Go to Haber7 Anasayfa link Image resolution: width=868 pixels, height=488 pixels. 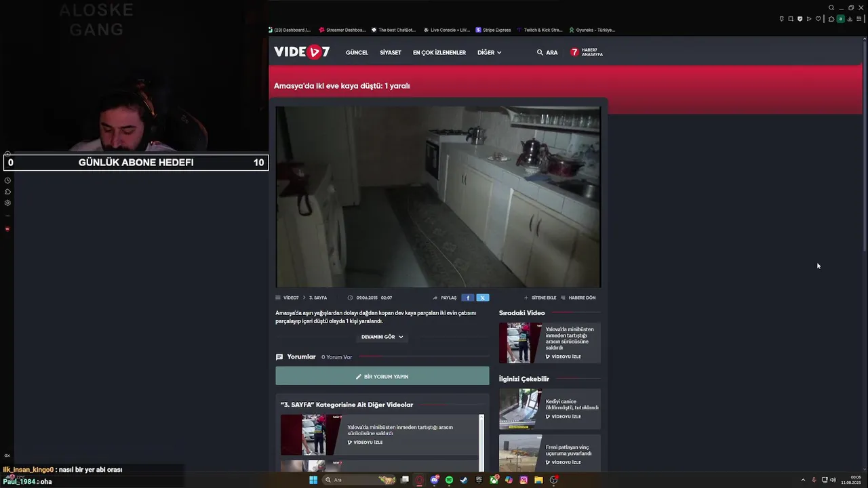pyautogui.click(x=587, y=52)
